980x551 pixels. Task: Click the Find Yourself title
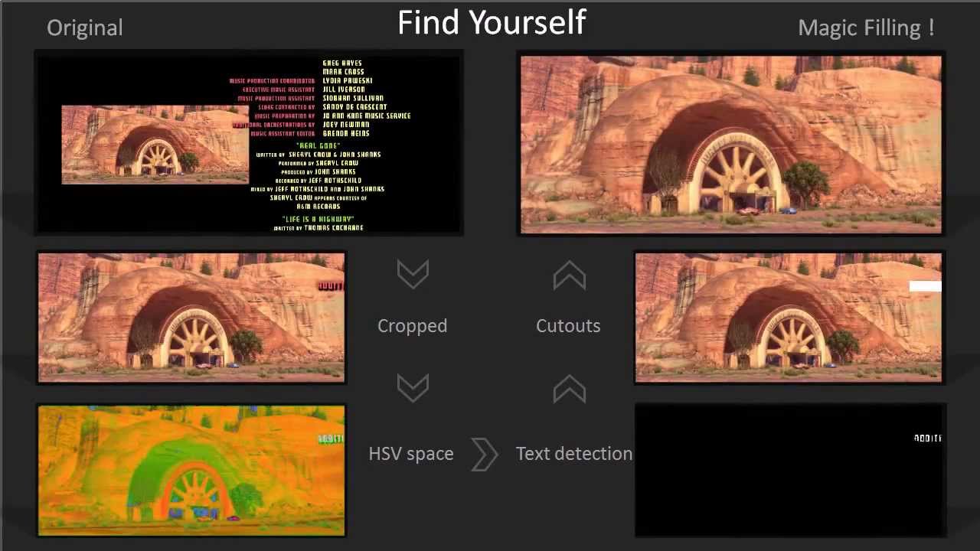click(492, 23)
